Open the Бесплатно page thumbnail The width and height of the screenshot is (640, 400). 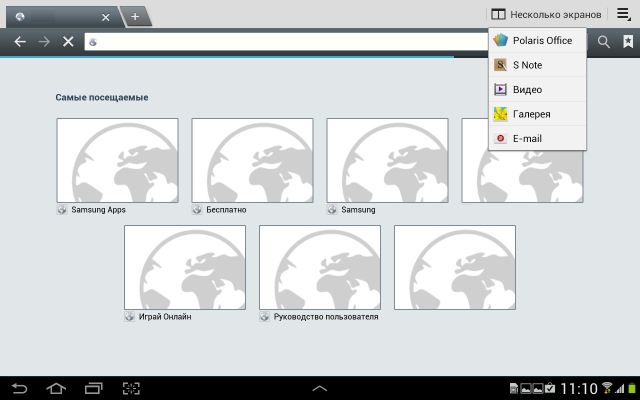(x=253, y=160)
